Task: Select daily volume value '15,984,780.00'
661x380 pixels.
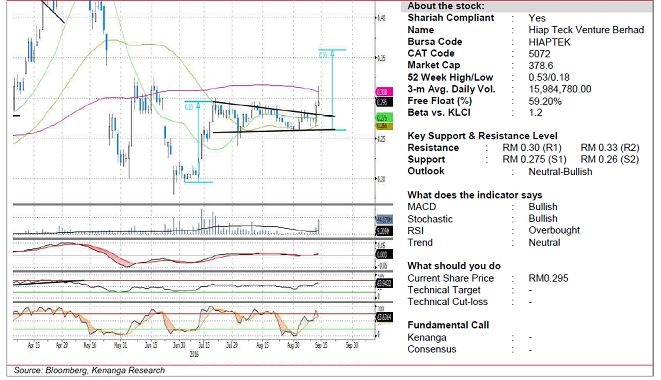Action: click(x=560, y=89)
